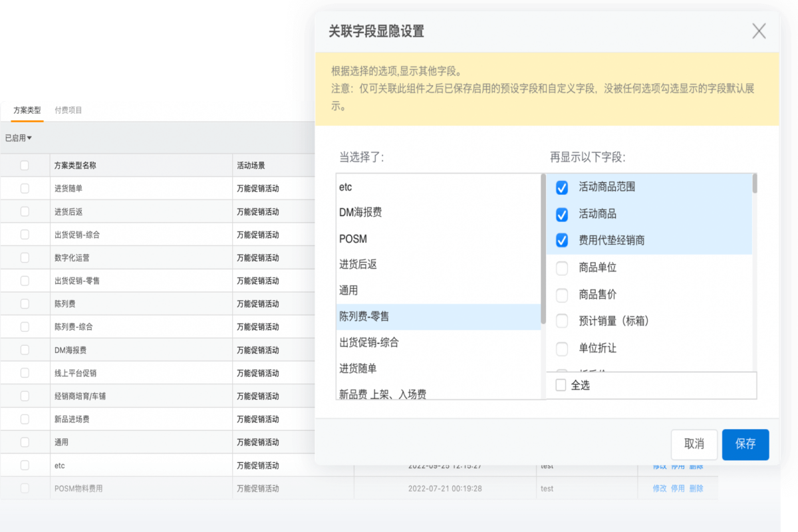Check the 商品售价 field
This screenshot has height=532, width=798.
[562, 295]
